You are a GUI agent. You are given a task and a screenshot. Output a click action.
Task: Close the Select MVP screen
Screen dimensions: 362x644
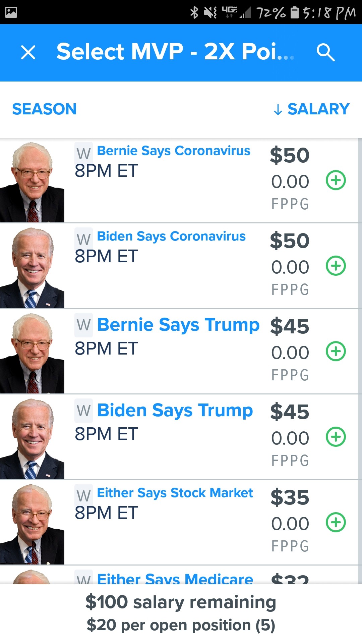(x=28, y=52)
